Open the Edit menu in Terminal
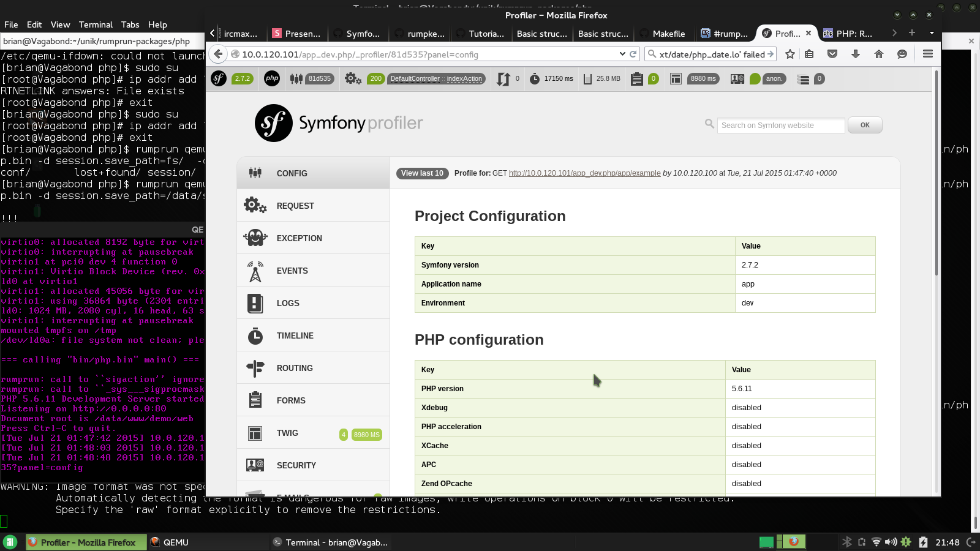Viewport: 980px width, 551px height. 34,24
